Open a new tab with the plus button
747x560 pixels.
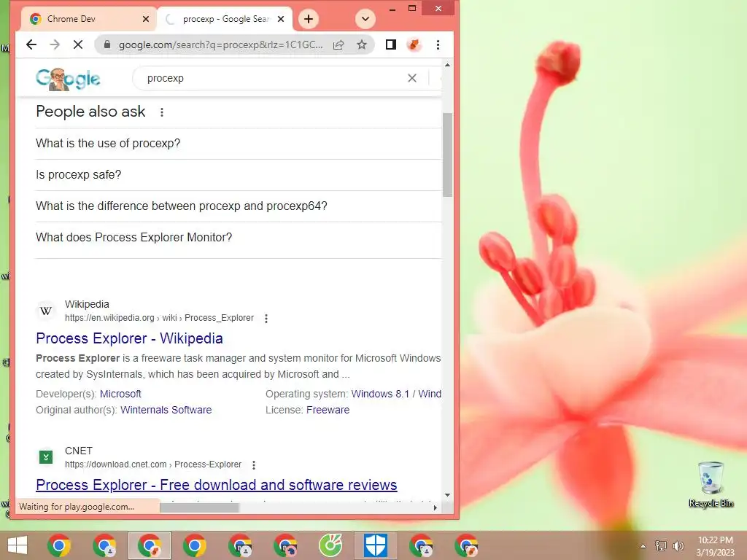tap(309, 19)
